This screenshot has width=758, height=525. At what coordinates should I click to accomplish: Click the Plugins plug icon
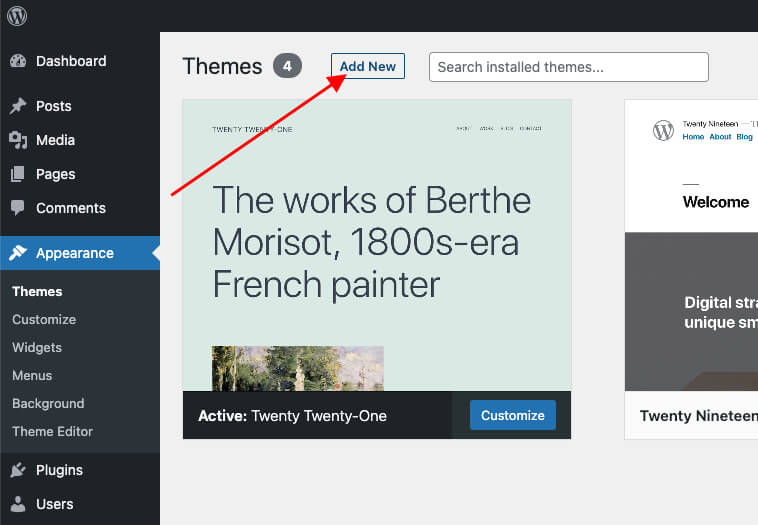pos(18,470)
